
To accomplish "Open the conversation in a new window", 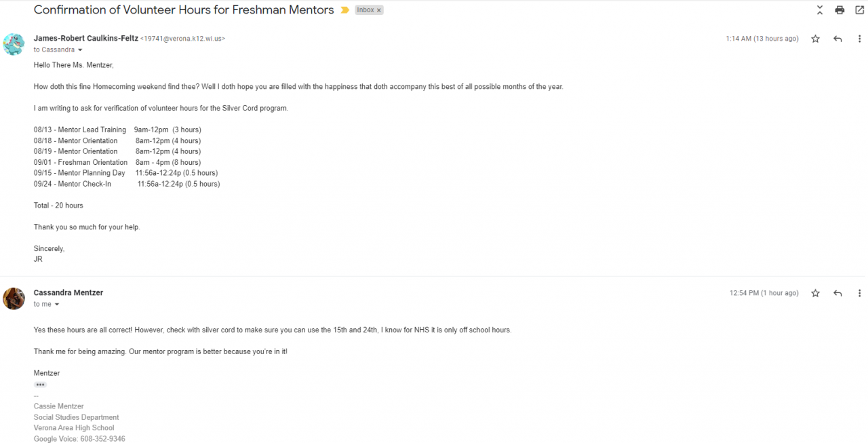I will [859, 10].
